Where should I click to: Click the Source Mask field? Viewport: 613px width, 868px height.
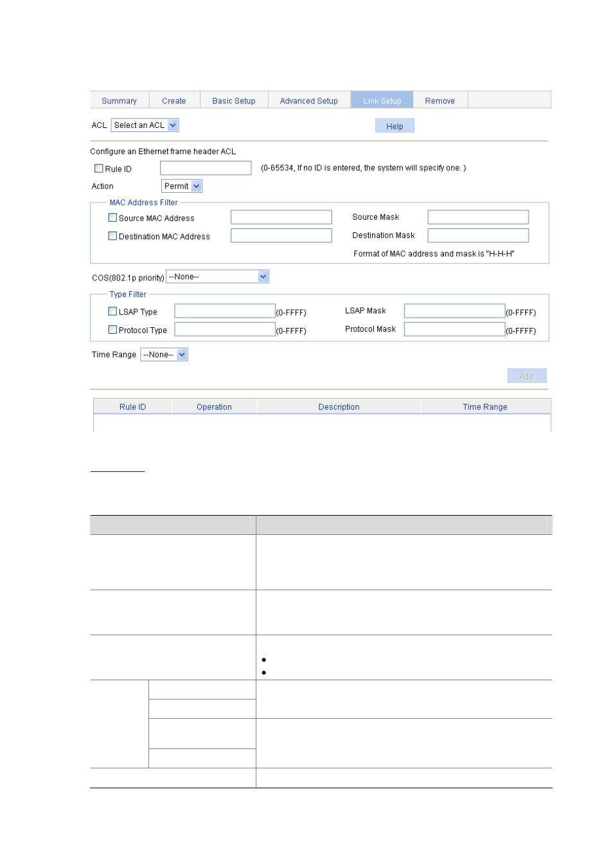click(x=478, y=217)
